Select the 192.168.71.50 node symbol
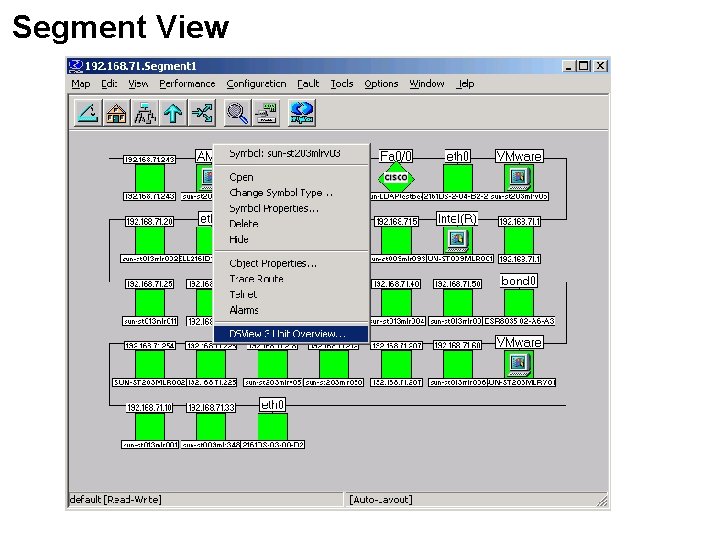 pos(458,303)
